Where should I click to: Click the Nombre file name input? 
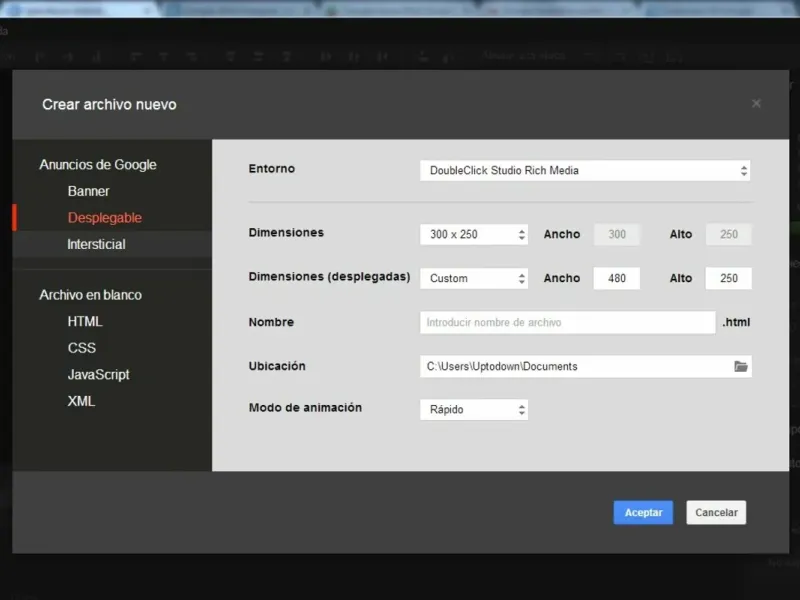click(567, 322)
